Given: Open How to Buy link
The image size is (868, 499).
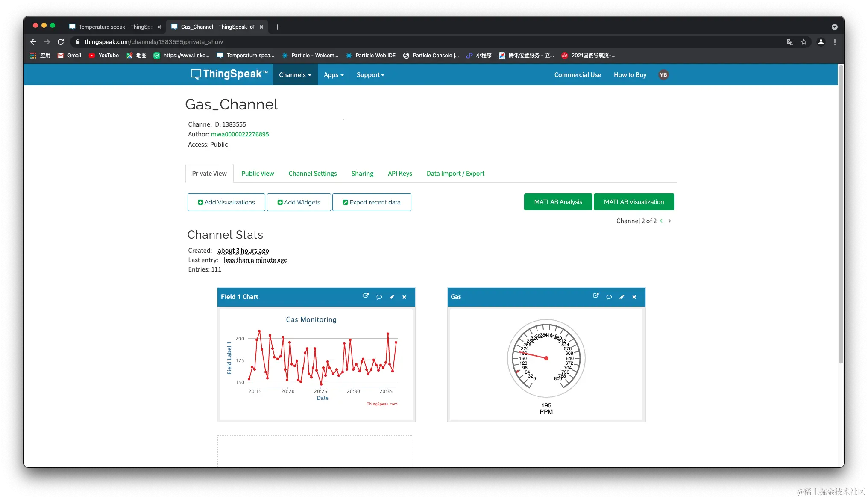Looking at the screenshot, I should tap(630, 75).
